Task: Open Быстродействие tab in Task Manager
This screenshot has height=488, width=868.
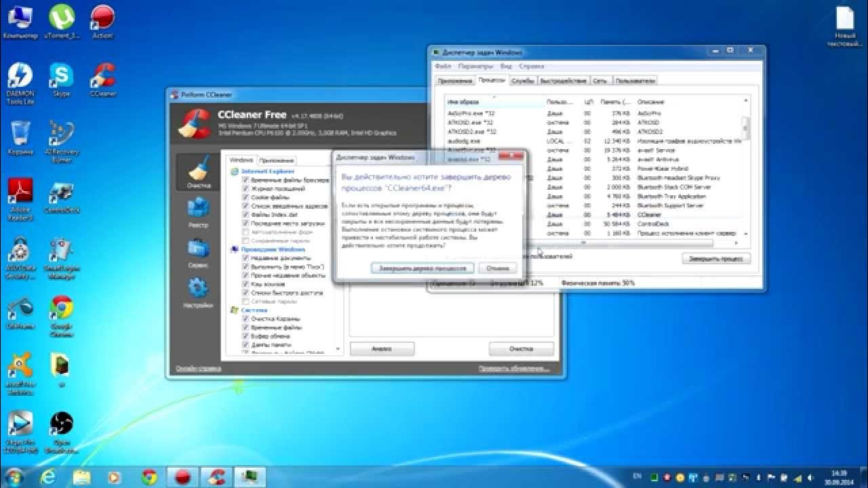Action: (x=564, y=81)
